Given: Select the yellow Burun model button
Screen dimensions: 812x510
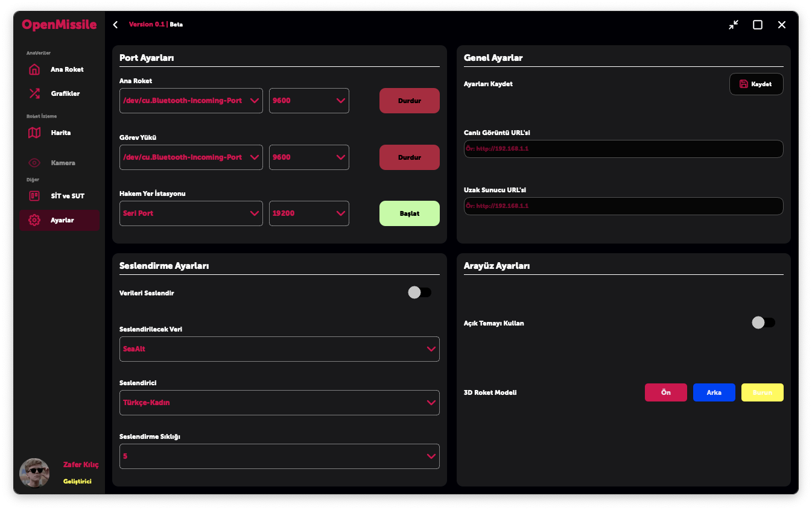Looking at the screenshot, I should [x=762, y=392].
